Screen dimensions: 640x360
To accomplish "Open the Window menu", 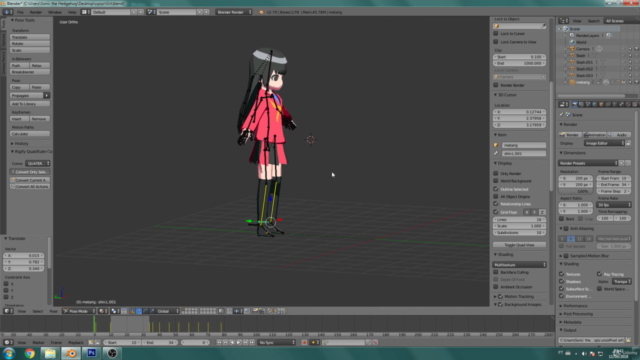I will [x=55, y=12].
